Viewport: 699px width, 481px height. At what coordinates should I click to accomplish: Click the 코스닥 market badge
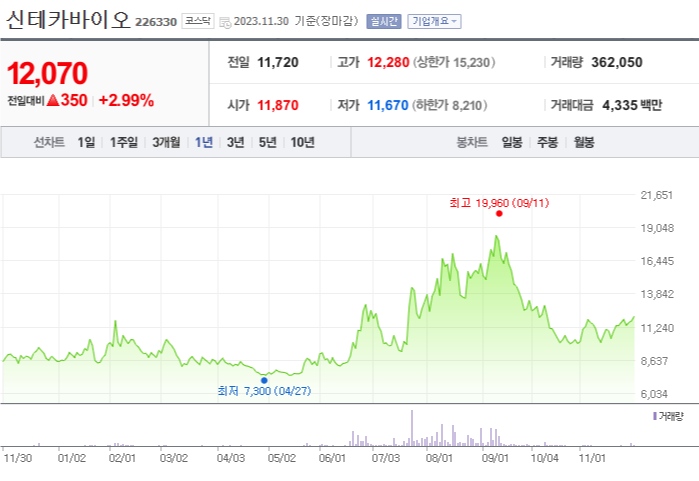pos(198,21)
